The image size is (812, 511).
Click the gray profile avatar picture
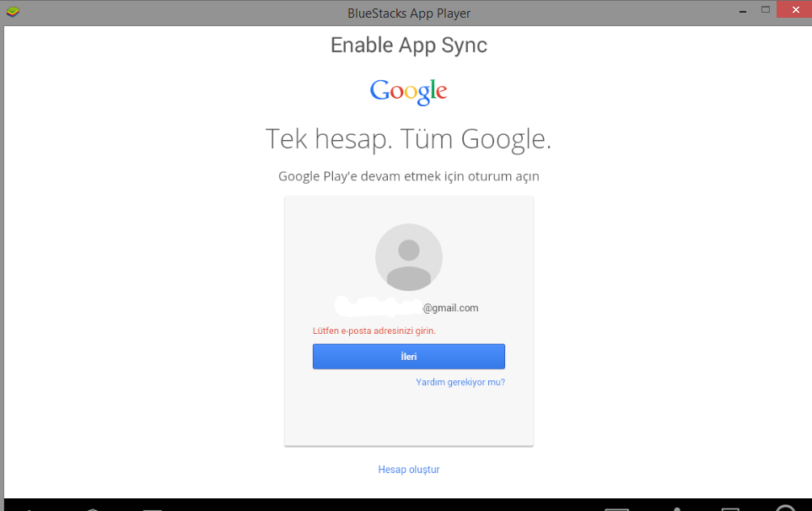tap(409, 257)
